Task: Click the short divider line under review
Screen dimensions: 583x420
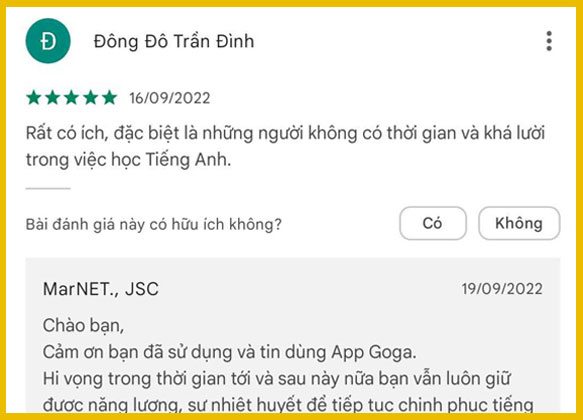Action: tap(48, 188)
